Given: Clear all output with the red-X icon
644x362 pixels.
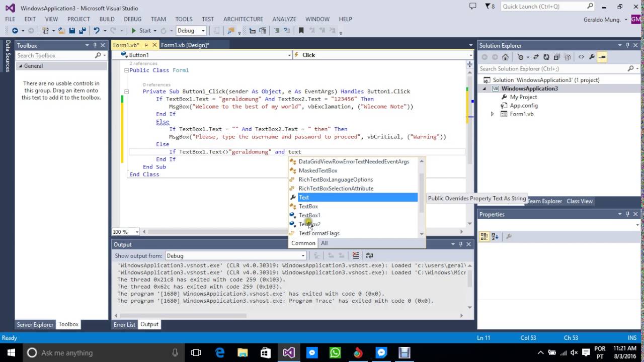Looking at the screenshot, I should coord(356,255).
